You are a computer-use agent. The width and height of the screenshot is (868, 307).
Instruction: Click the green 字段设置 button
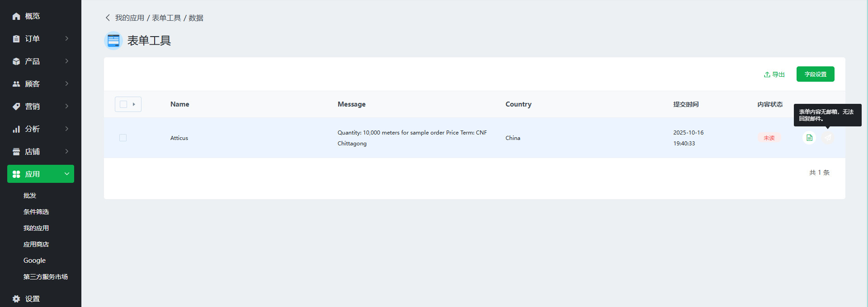(x=815, y=74)
